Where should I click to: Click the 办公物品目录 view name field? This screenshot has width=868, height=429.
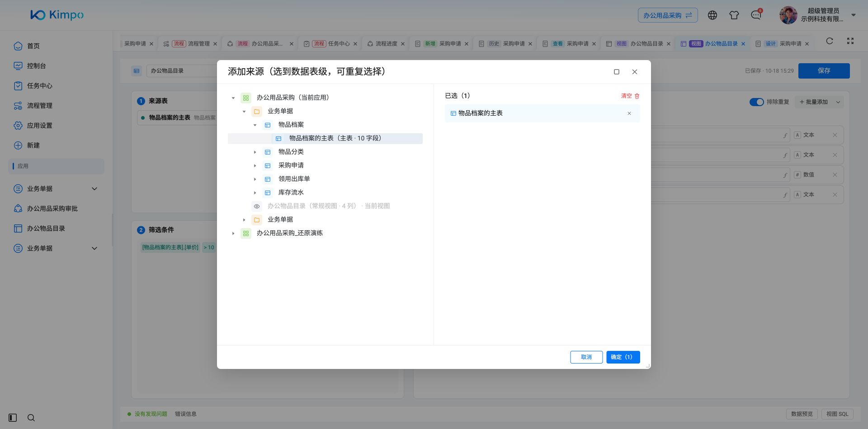[x=181, y=71]
